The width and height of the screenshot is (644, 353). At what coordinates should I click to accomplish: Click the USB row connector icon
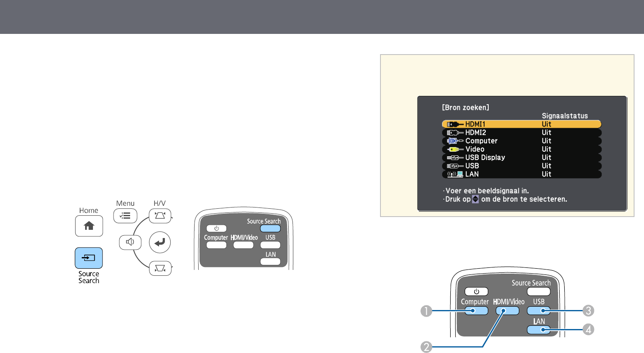pos(455,166)
